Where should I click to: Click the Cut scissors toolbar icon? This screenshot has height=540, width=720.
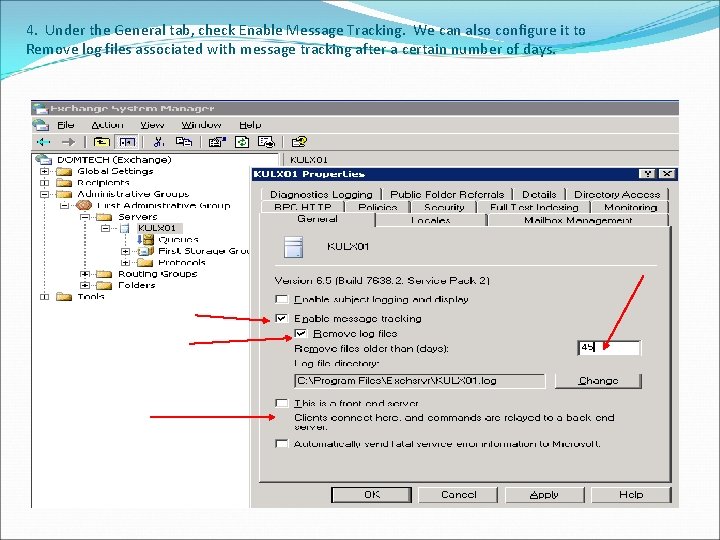[x=159, y=142]
